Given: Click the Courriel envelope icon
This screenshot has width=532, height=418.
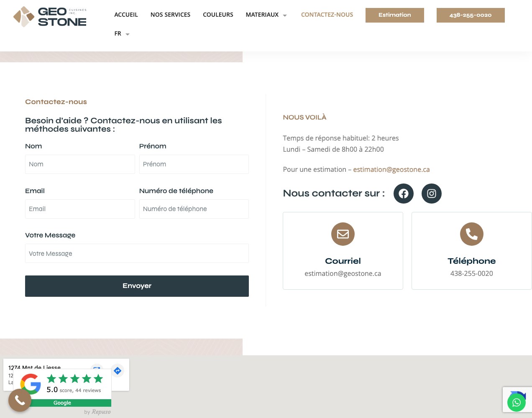Looking at the screenshot, I should pos(343,234).
